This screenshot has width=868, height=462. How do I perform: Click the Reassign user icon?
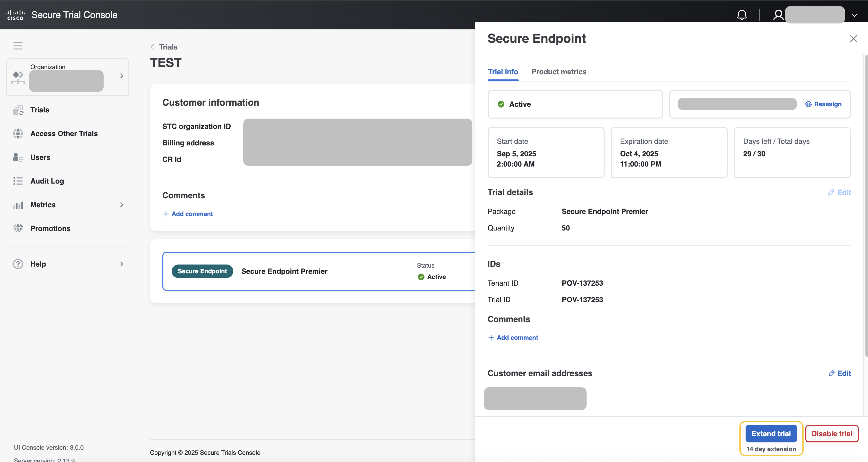(x=808, y=104)
